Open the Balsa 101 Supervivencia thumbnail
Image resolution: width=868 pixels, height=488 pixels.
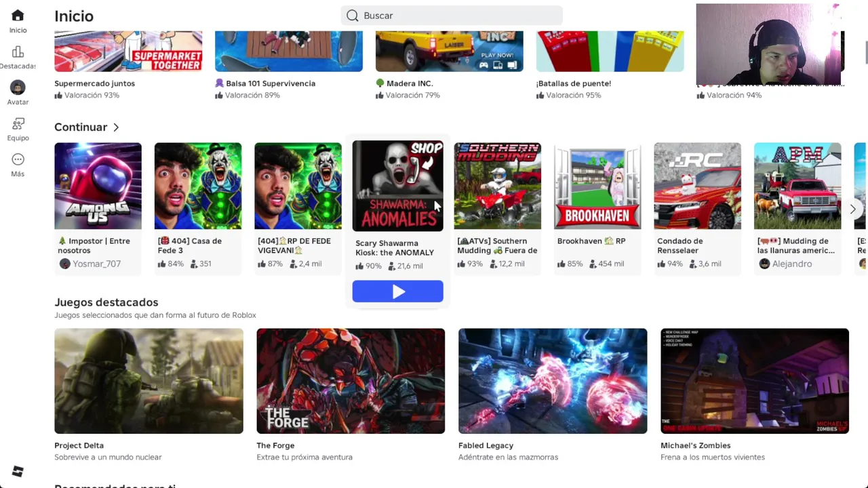289,52
